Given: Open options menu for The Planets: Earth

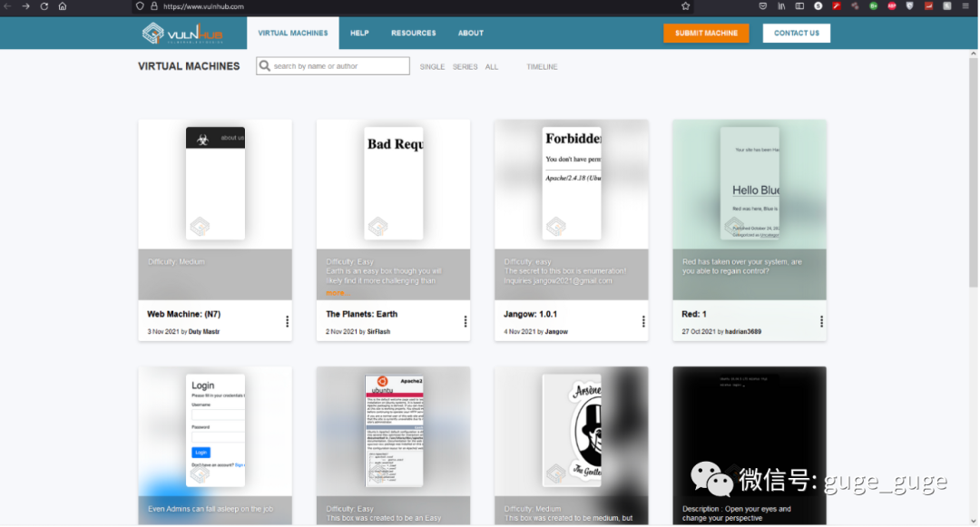Looking at the screenshot, I should point(465,322).
